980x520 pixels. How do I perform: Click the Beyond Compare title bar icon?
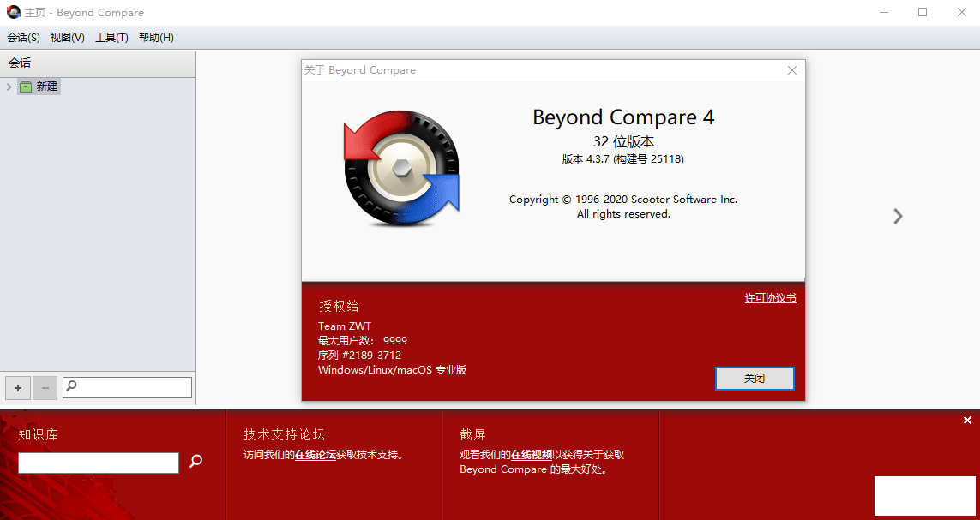(x=13, y=12)
